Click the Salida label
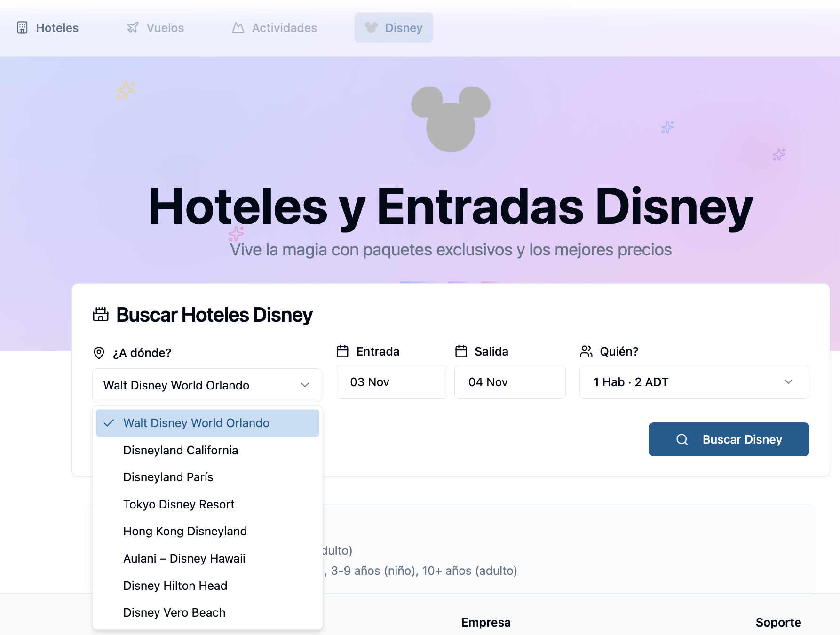Image resolution: width=840 pixels, height=635 pixels. point(491,351)
